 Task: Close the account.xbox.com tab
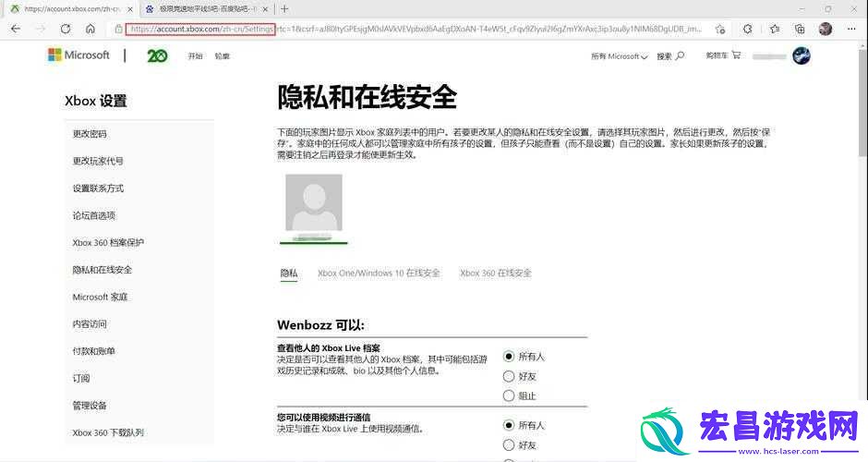point(130,9)
